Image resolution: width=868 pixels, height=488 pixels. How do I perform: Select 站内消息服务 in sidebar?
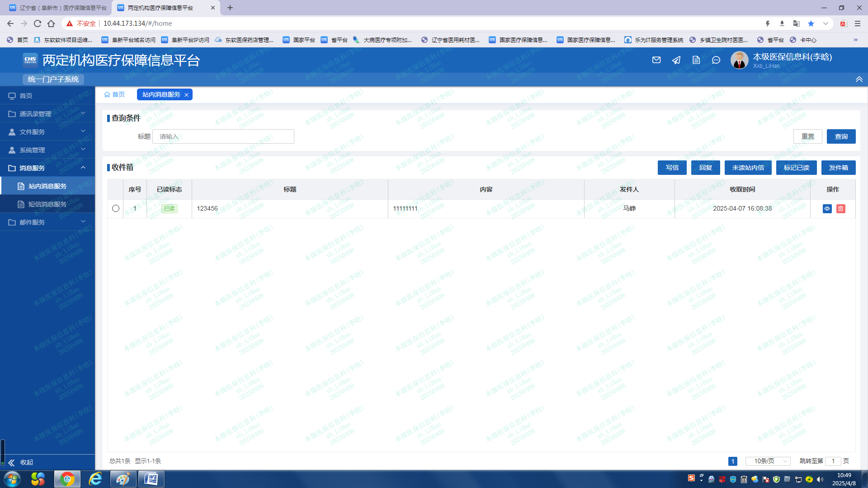point(47,186)
